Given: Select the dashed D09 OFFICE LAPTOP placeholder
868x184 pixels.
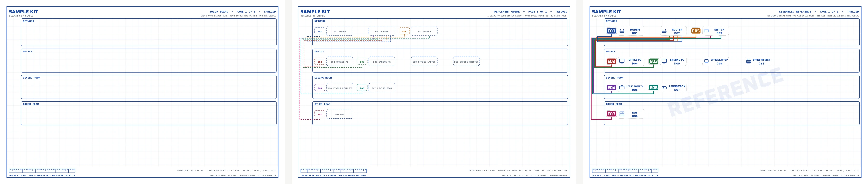Looking at the screenshot, I should point(424,62).
